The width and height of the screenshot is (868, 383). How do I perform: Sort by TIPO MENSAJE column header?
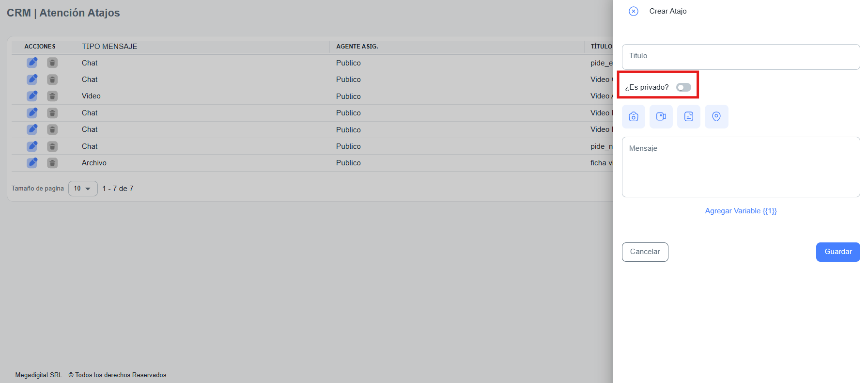tap(109, 47)
